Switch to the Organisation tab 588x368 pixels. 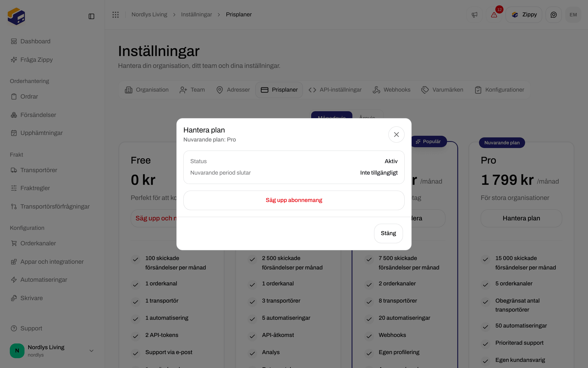point(147,90)
